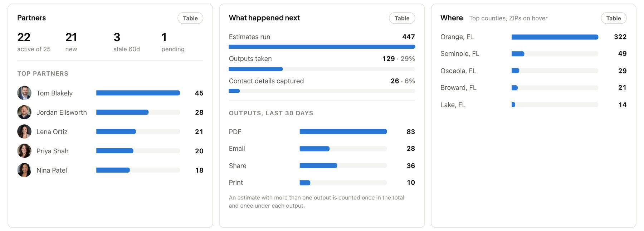
Task: Click the 22 active of 25 stat
Action: [x=34, y=42]
